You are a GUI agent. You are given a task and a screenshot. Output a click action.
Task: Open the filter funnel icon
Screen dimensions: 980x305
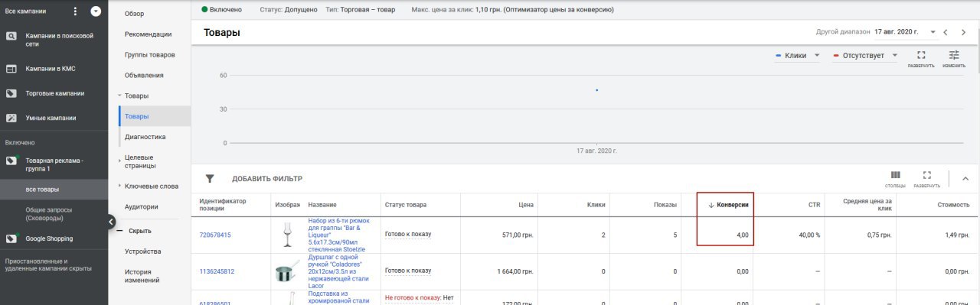(x=210, y=179)
